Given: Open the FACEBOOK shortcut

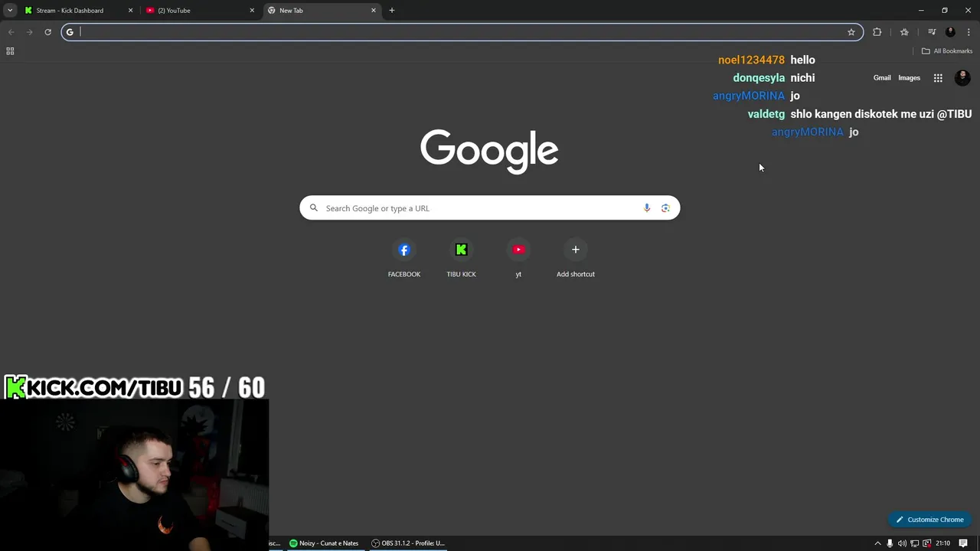Looking at the screenshot, I should point(404,259).
